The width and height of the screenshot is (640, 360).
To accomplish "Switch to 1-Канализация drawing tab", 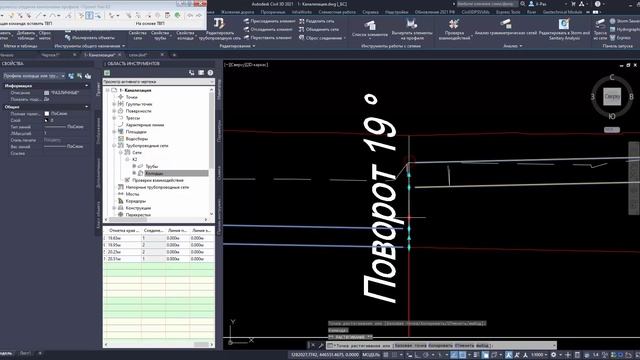I will [x=101, y=55].
